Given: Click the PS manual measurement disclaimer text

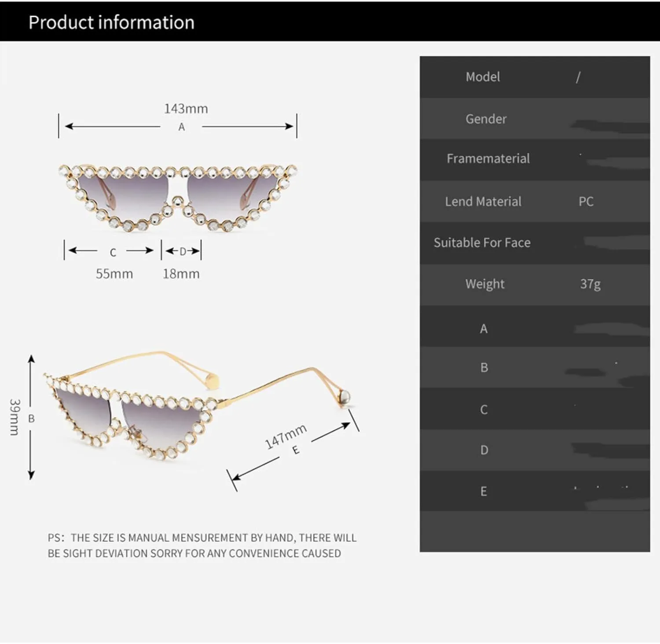Looking at the screenshot, I should 202,545.
